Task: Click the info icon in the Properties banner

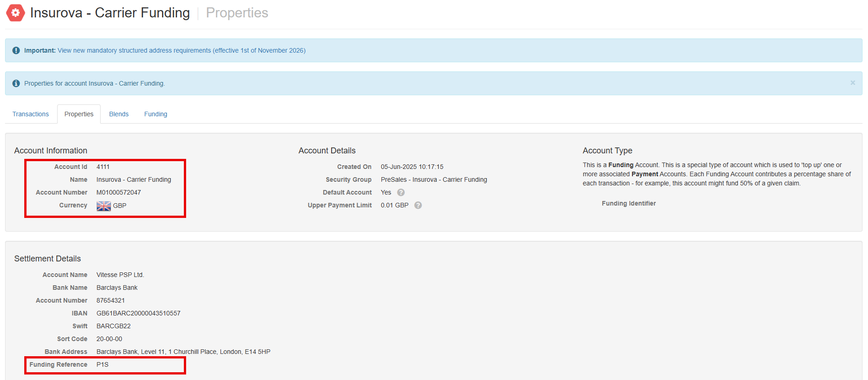Action: click(x=16, y=83)
